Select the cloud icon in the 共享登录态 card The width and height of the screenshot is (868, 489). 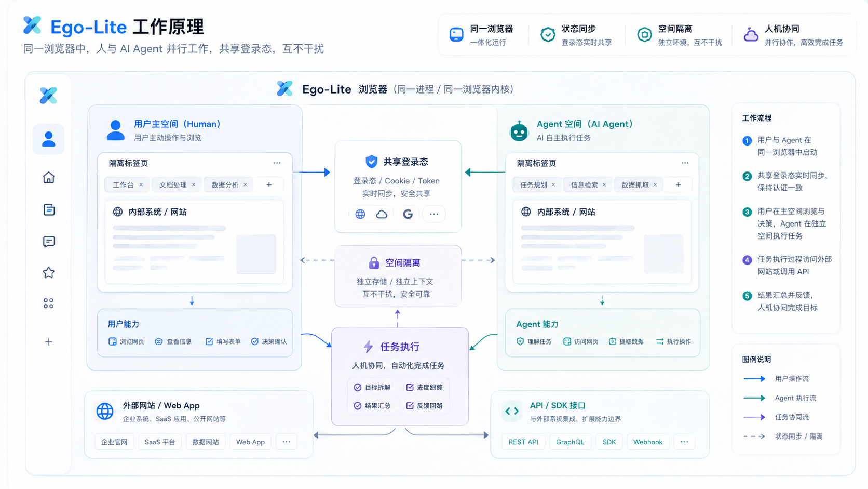(382, 214)
